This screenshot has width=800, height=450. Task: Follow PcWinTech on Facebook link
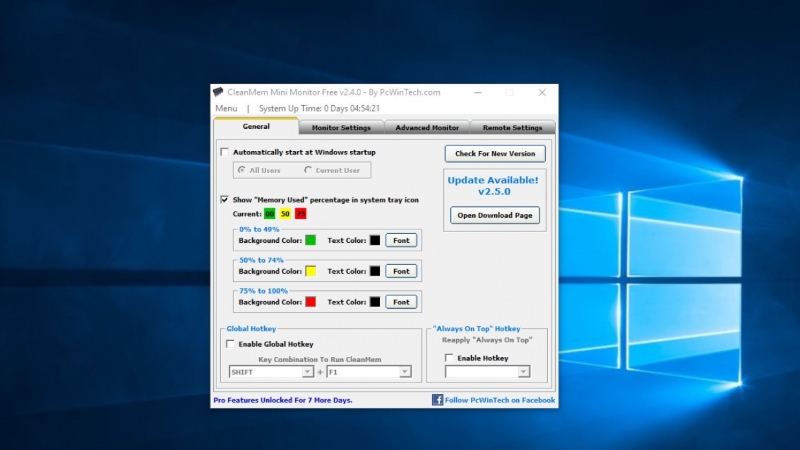tap(500, 400)
